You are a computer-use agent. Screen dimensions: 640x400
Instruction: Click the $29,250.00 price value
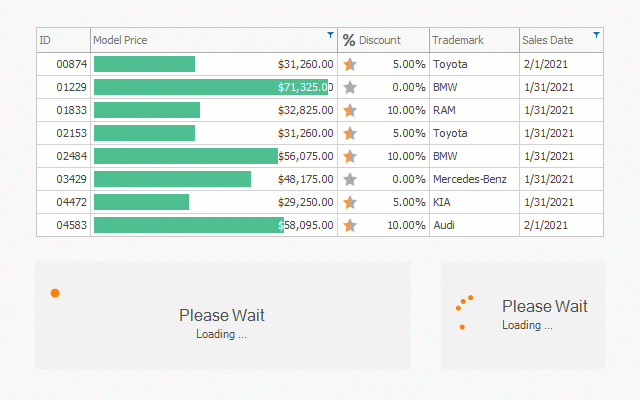[306, 202]
